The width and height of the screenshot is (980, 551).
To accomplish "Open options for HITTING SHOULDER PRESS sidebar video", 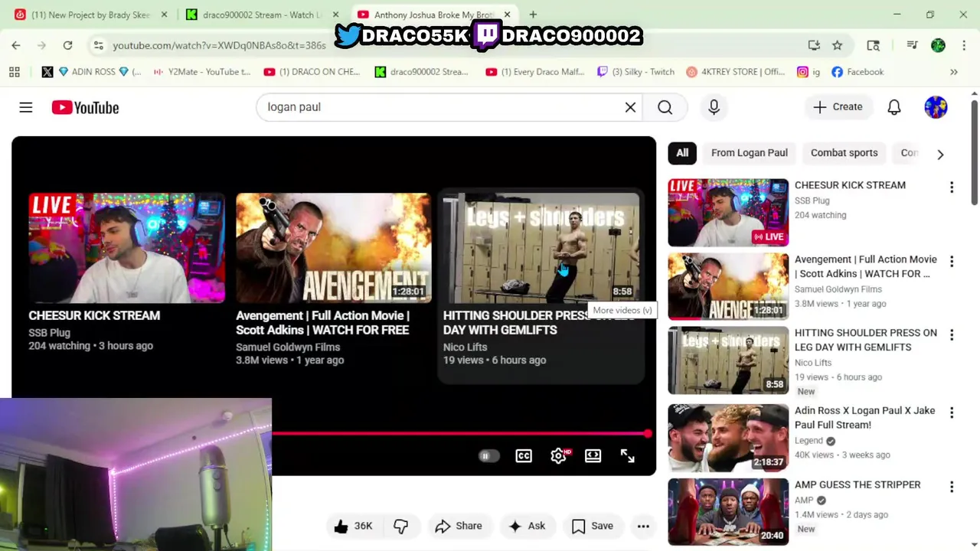I will click(952, 335).
